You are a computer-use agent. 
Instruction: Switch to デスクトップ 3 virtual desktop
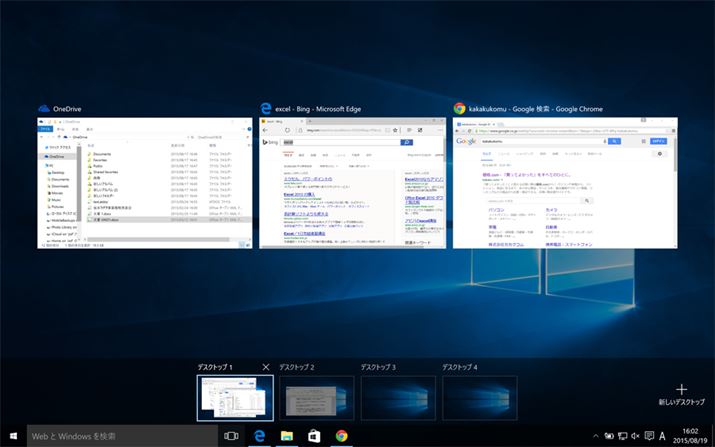pos(396,398)
